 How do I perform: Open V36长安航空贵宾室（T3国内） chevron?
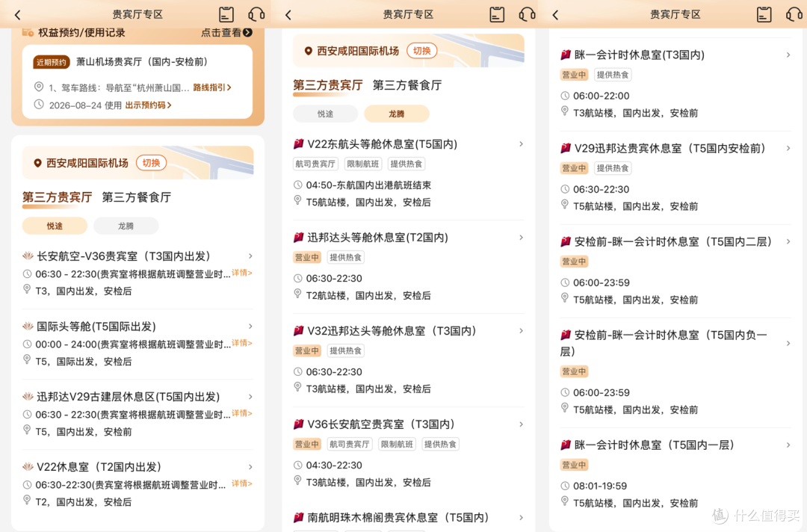coord(522,424)
